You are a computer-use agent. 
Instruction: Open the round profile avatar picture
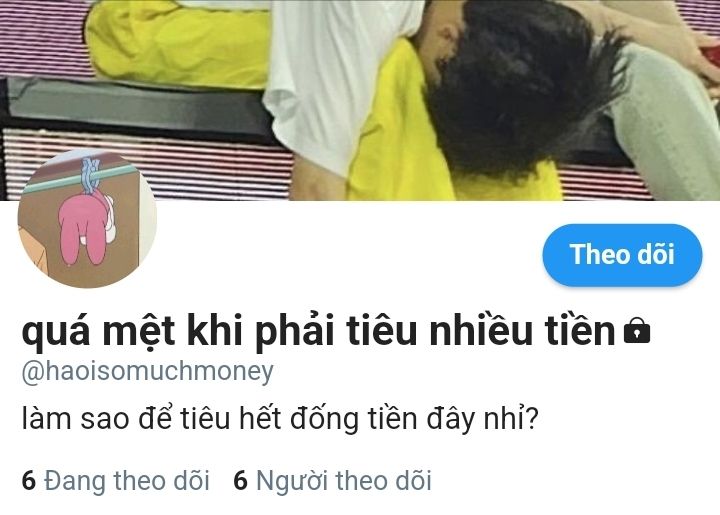click(x=87, y=218)
